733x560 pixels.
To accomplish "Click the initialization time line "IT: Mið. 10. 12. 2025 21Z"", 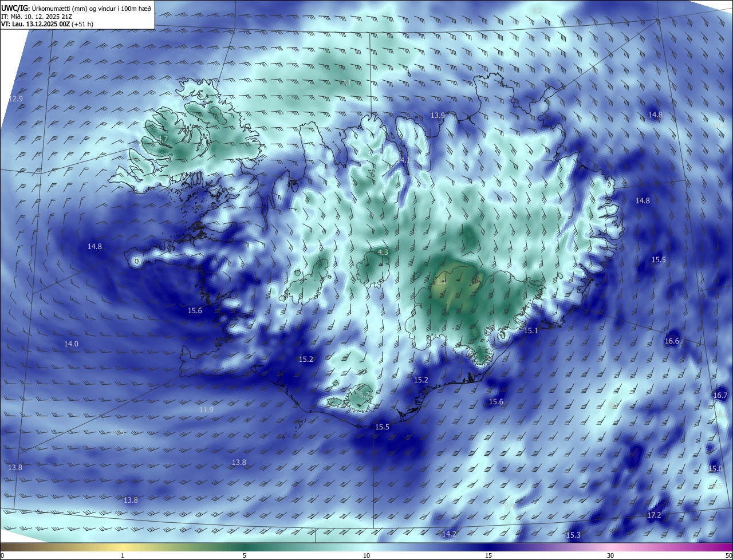I will click(x=36, y=17).
